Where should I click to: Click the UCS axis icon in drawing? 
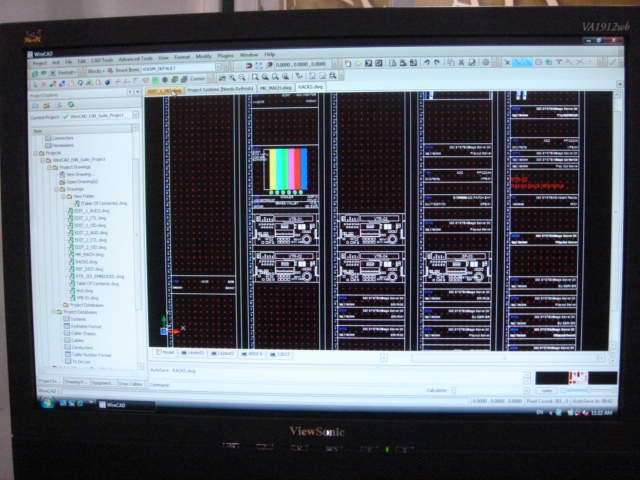pyautogui.click(x=168, y=328)
